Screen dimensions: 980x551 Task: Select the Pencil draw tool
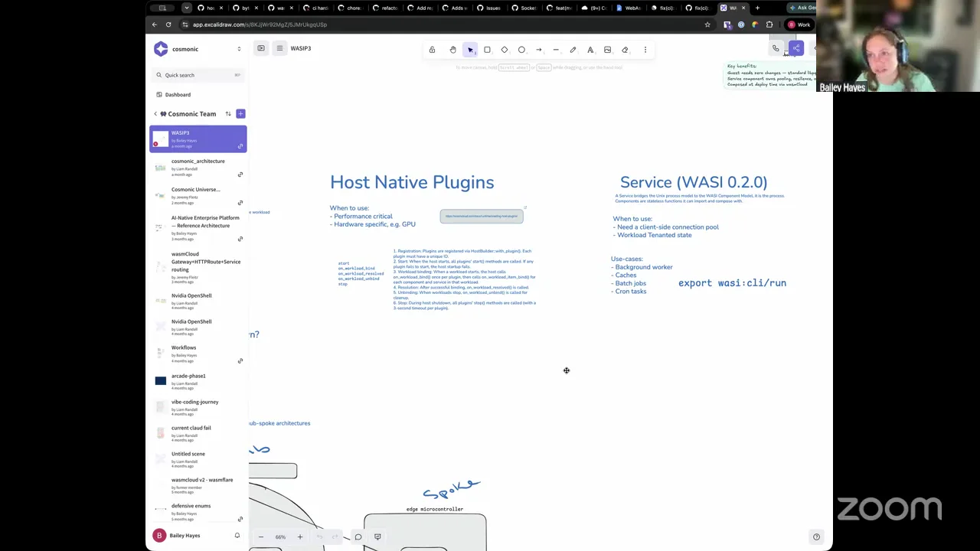point(573,50)
